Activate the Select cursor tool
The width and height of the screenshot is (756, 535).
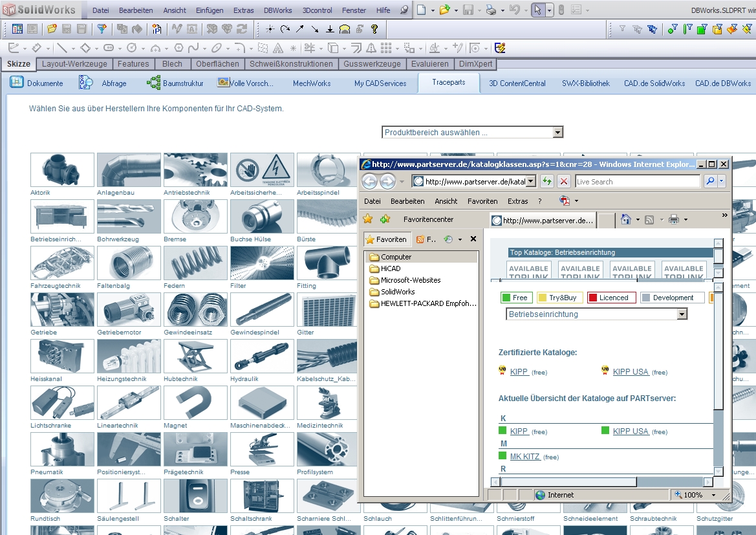tap(537, 10)
